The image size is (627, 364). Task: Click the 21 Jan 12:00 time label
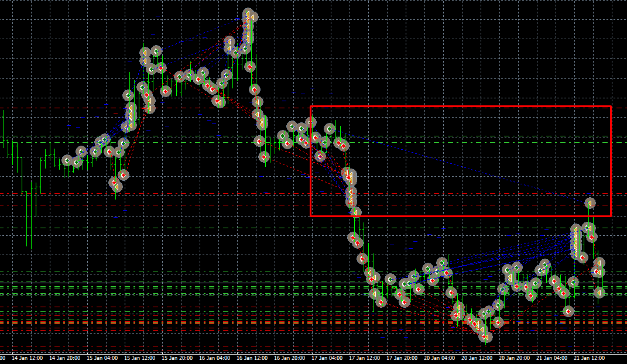pyautogui.click(x=589, y=358)
